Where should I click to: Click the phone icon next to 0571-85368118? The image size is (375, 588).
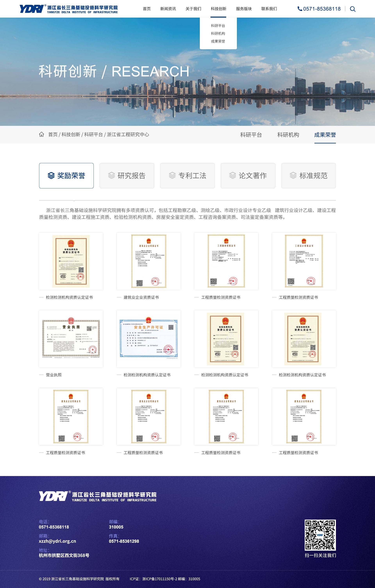click(300, 9)
